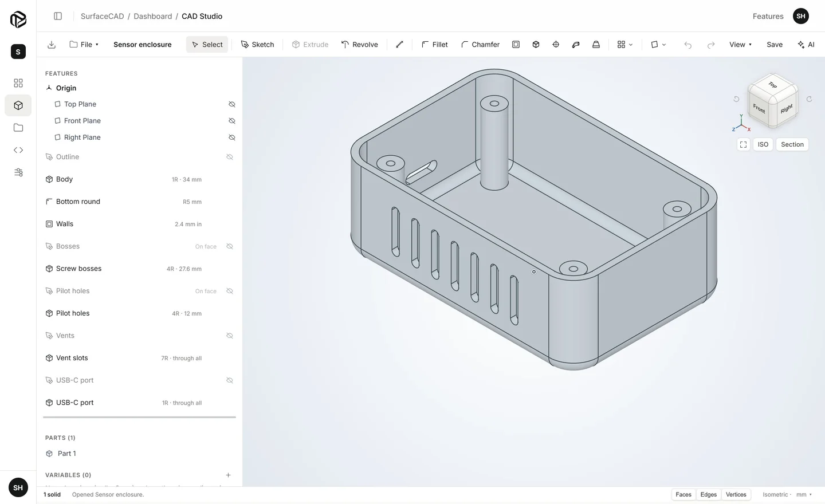Select the sweep tool icon

(576, 45)
